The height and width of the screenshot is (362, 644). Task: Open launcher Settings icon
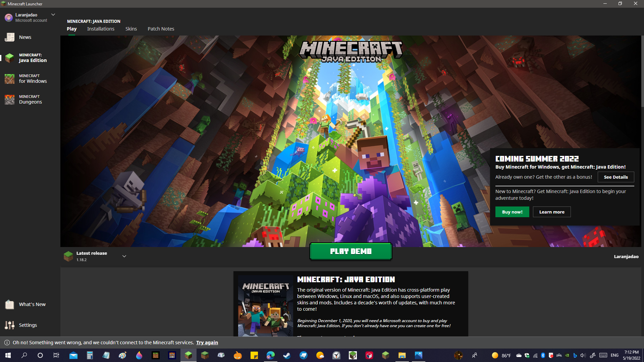pyautogui.click(x=9, y=325)
